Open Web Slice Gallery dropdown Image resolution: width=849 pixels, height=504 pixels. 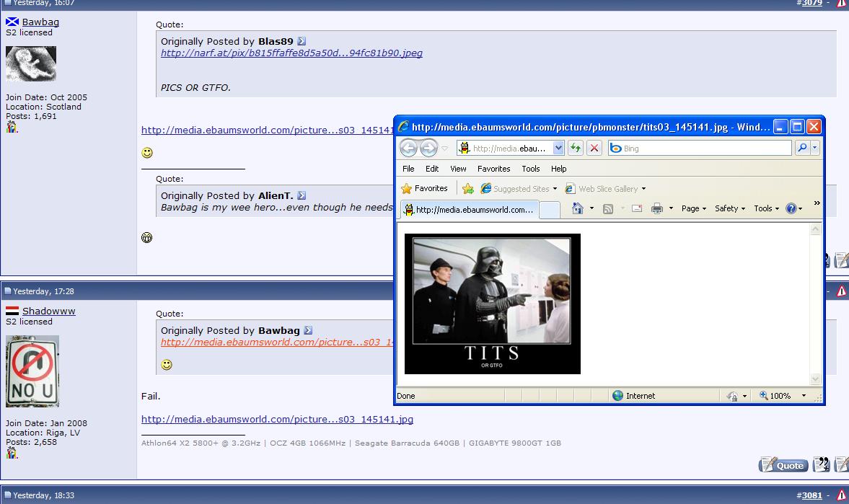pos(605,188)
